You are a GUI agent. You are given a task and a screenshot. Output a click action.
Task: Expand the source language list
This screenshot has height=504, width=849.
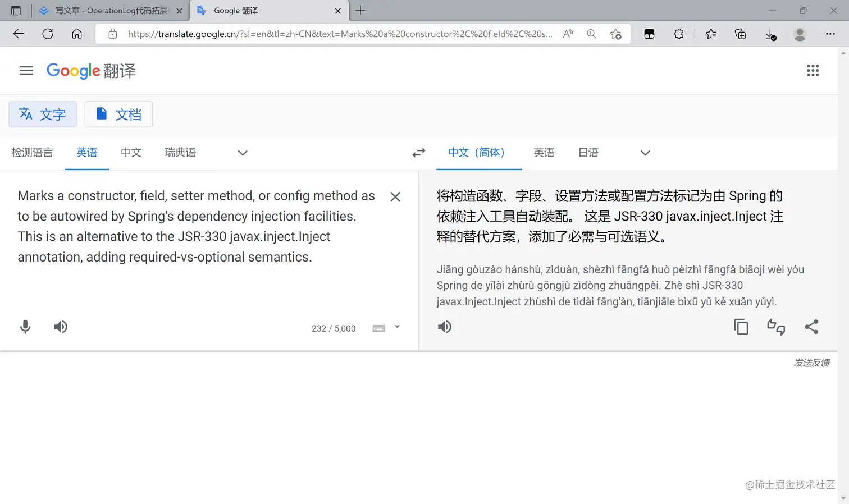[x=243, y=153]
